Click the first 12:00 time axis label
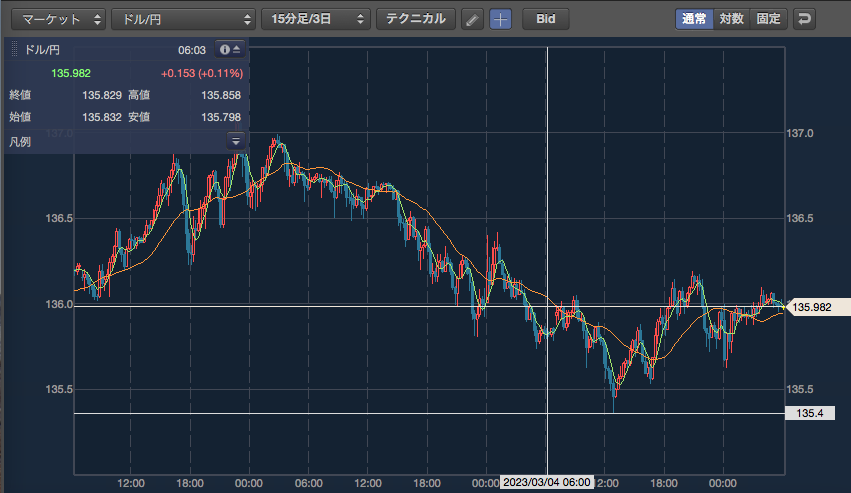 click(x=131, y=483)
